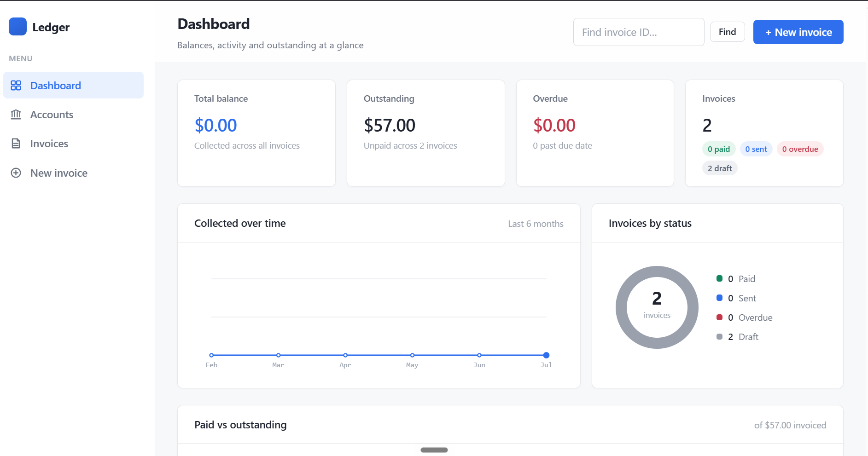Click the Overdue legend label
The height and width of the screenshot is (456, 868).
755,317
